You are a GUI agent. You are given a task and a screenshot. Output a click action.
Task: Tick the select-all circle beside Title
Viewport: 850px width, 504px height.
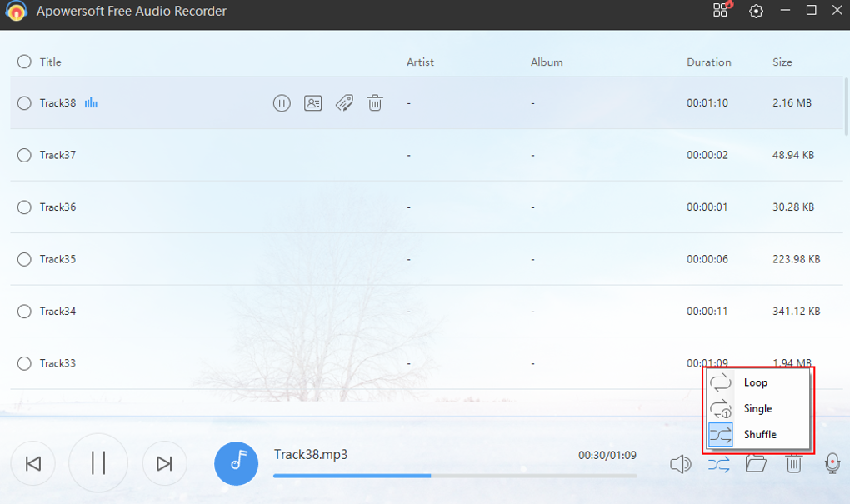pos(24,62)
